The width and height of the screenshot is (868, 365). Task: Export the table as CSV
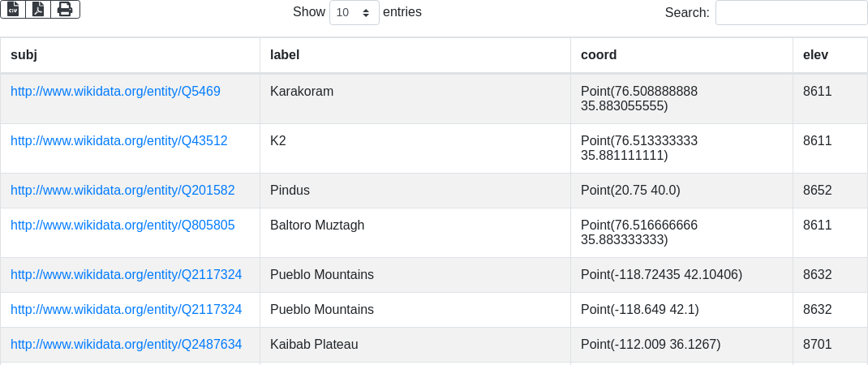(x=13, y=10)
